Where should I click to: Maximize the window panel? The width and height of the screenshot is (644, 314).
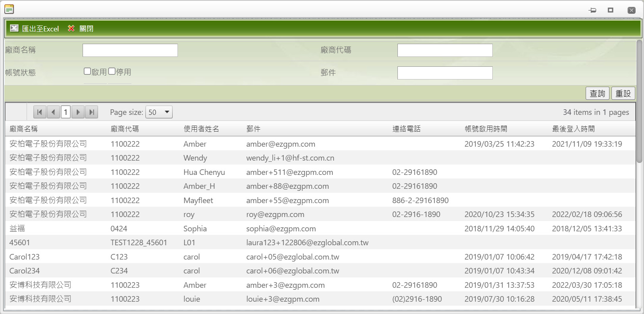coord(611,10)
